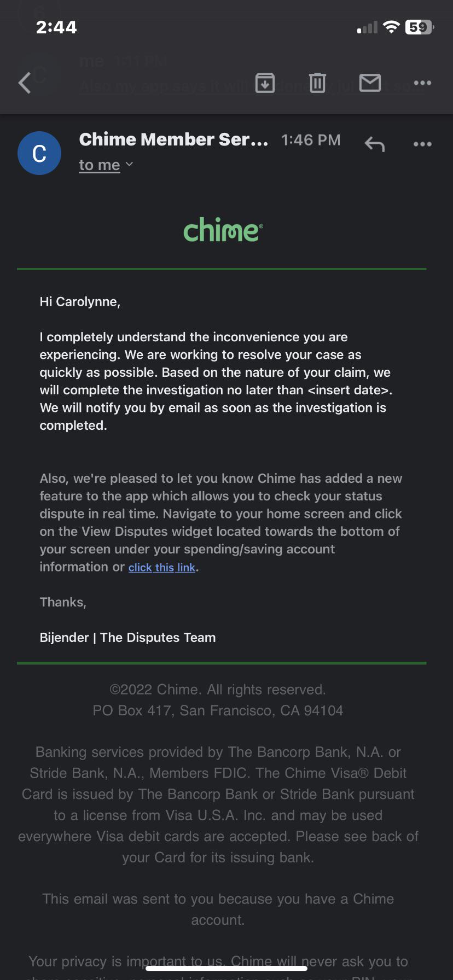453x980 pixels.
Task: Open message options beside the reply arrow
Action: click(422, 144)
